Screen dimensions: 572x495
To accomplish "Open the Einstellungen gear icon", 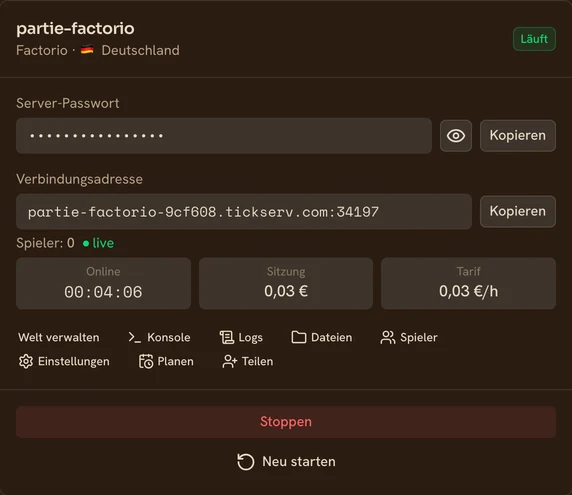I will click(26, 361).
